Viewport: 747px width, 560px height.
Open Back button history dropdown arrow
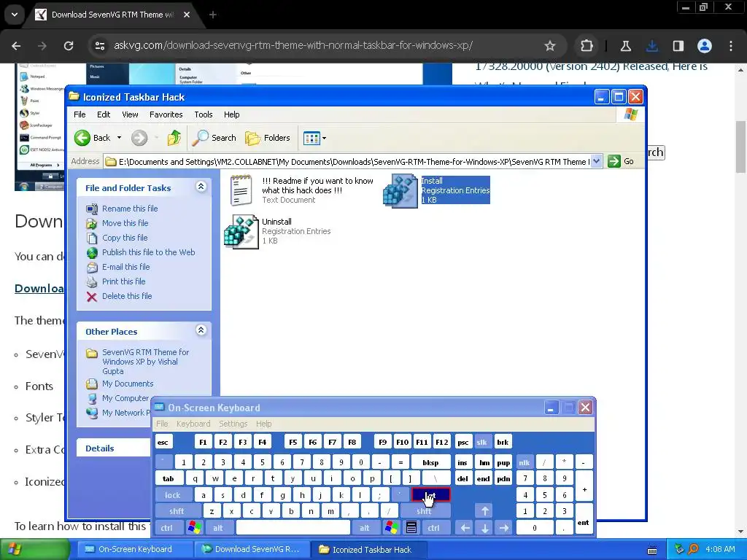[119, 138]
